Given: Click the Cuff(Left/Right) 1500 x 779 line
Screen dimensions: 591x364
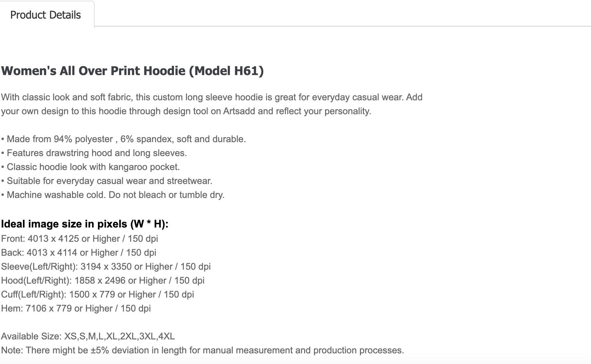Looking at the screenshot, I should [x=97, y=295].
